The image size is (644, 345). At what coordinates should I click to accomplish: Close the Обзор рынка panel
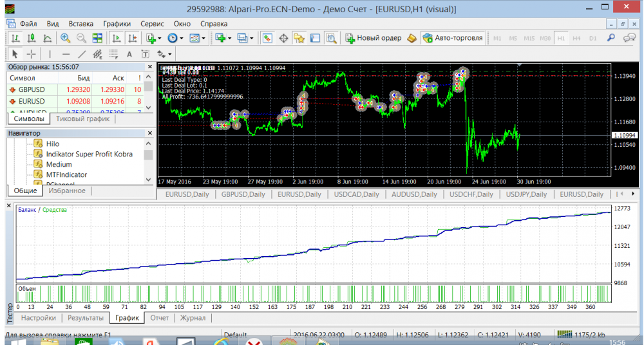coord(150,66)
